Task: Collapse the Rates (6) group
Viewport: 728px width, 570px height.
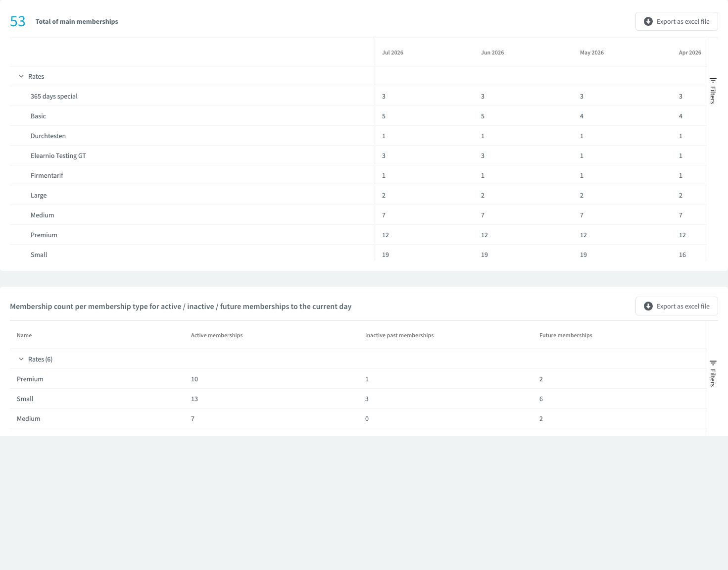Action: click(x=21, y=359)
